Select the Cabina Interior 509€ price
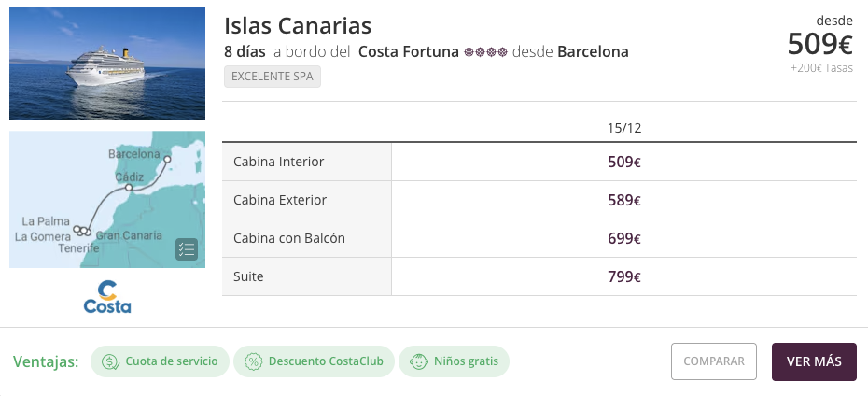This screenshot has height=396, width=868. click(623, 162)
